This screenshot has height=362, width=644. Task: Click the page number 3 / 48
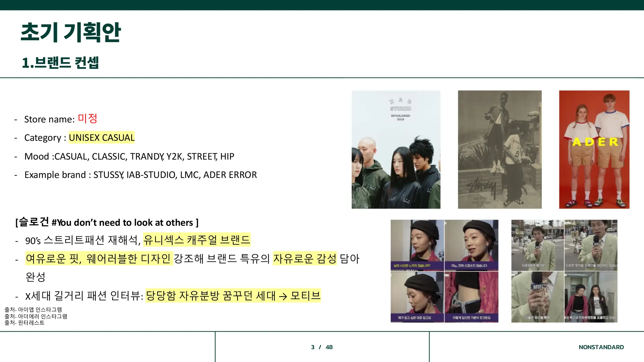click(322, 347)
